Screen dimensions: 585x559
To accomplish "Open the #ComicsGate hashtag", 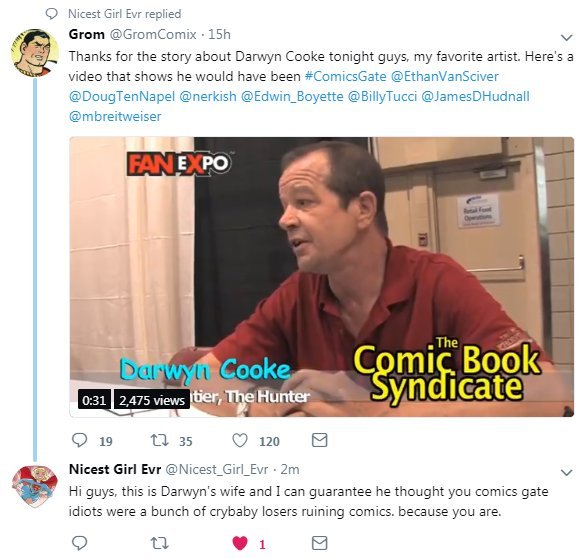I will click(345, 76).
